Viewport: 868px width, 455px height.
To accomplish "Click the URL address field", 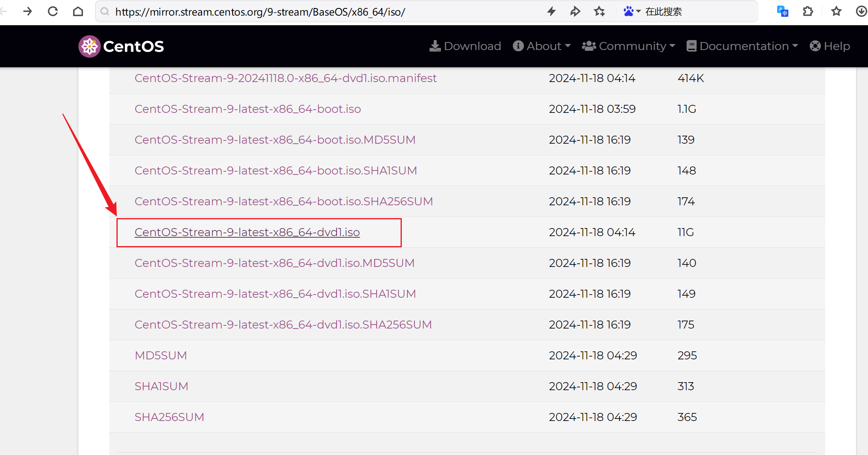I will [260, 12].
